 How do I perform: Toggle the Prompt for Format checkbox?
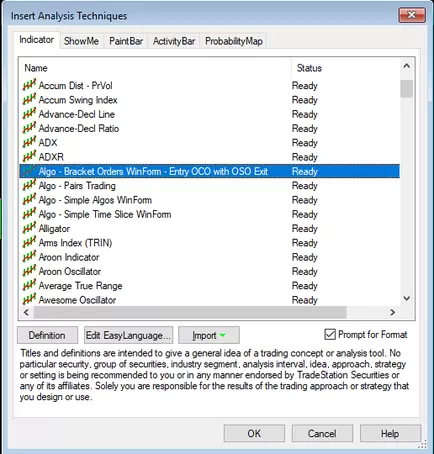(330, 334)
